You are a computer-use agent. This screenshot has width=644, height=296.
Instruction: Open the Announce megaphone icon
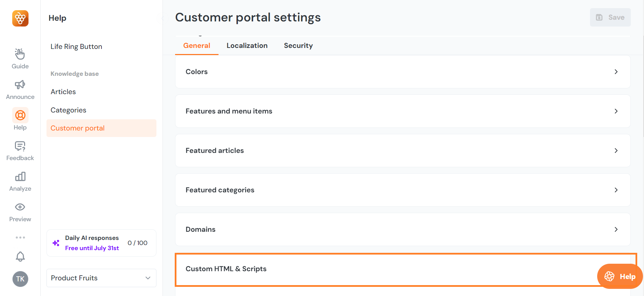[20, 85]
